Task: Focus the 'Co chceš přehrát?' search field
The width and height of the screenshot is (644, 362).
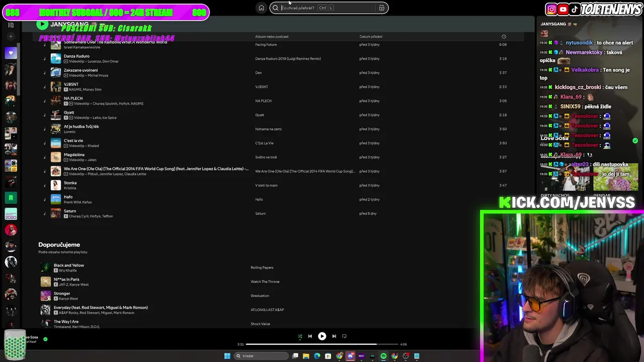Action: 329,8
